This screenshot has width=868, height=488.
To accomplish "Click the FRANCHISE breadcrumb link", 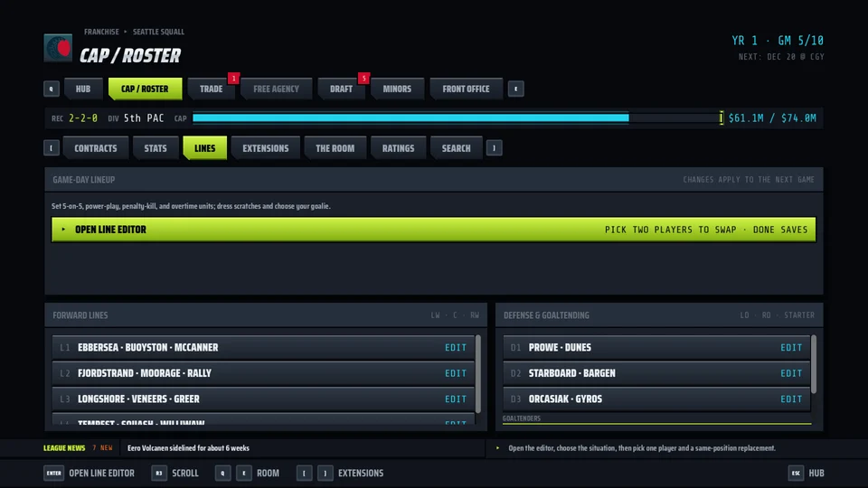I will coord(101,33).
